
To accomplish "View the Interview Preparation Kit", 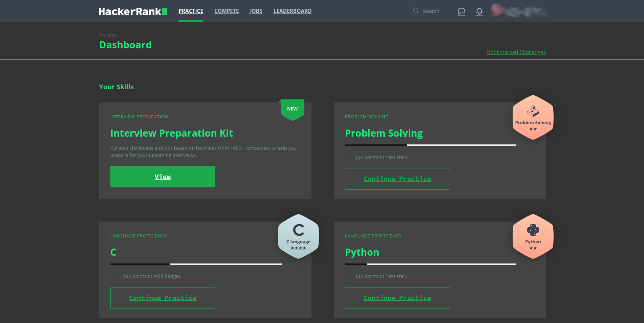I will point(163,177).
